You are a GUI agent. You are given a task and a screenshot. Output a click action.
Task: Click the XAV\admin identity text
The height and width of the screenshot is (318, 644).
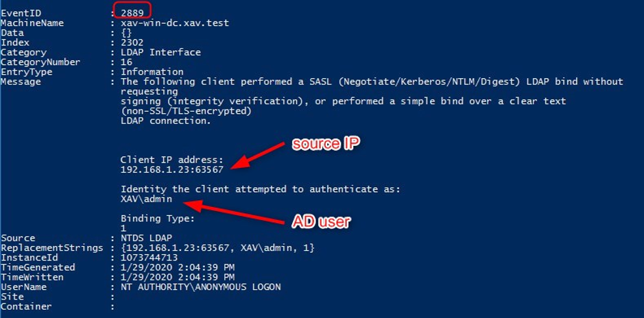click(x=146, y=199)
